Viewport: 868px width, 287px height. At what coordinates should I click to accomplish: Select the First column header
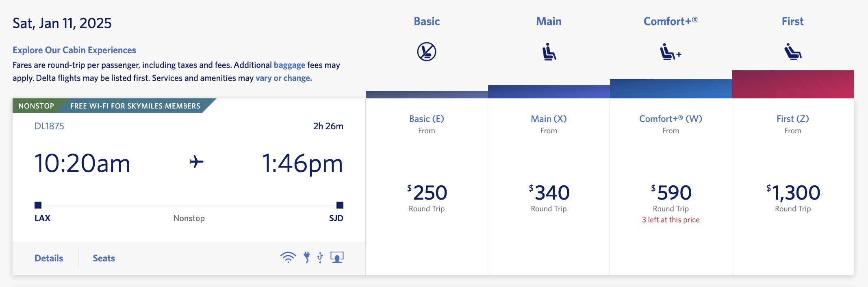coord(792,21)
